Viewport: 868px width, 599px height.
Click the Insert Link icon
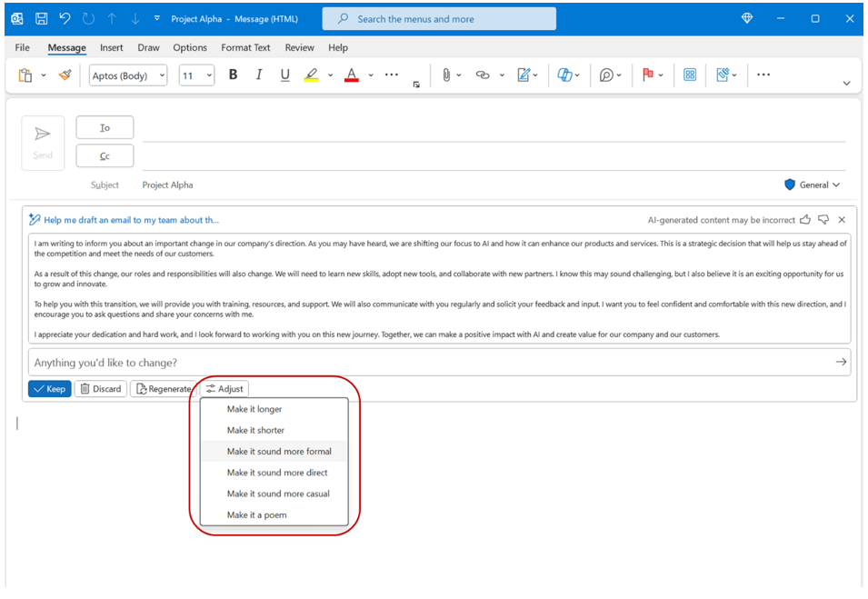(483, 75)
